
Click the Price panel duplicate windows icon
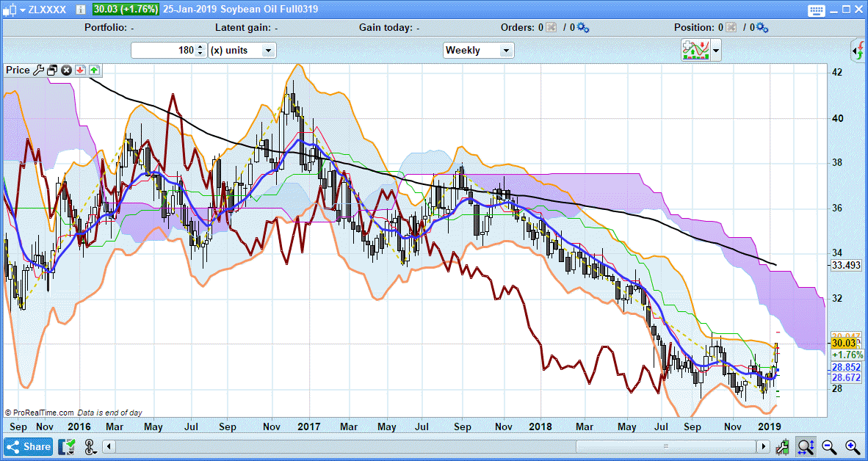[x=53, y=70]
